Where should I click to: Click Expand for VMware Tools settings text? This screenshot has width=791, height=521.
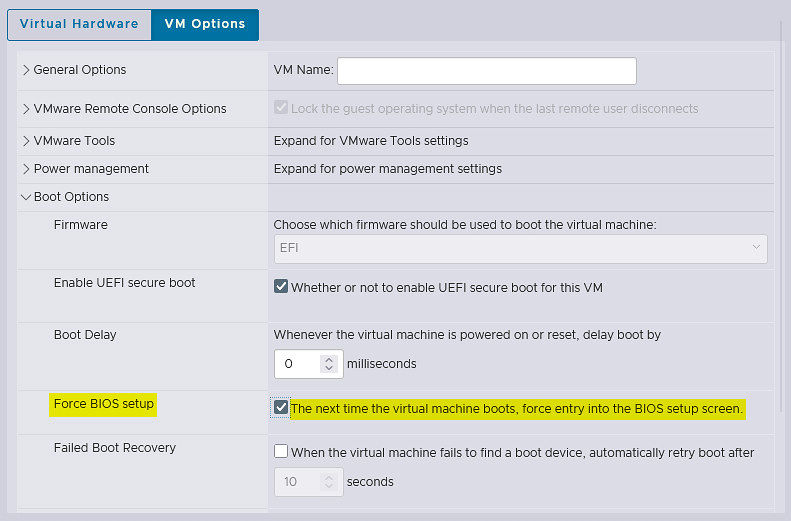tap(371, 141)
